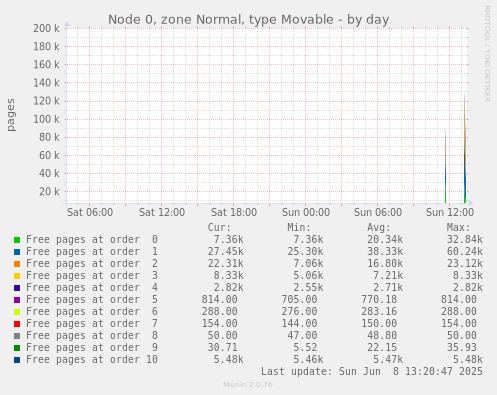Click order 9 min value 5.52
This screenshot has width=497, height=395.
coord(305,348)
